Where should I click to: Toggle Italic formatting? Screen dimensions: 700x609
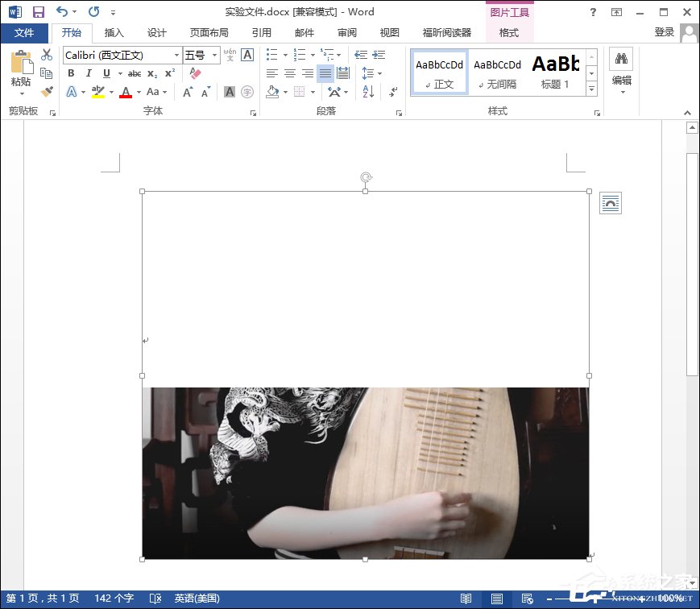click(89, 73)
